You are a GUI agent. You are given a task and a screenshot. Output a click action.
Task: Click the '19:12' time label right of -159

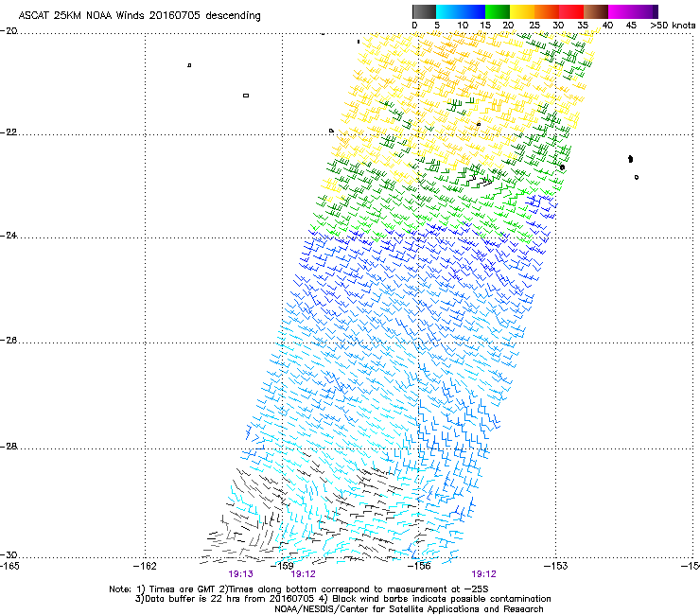coord(303,574)
